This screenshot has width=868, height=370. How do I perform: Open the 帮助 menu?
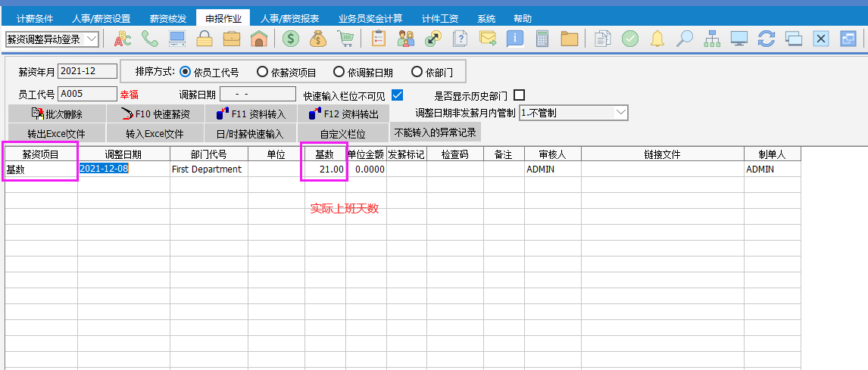(x=523, y=18)
